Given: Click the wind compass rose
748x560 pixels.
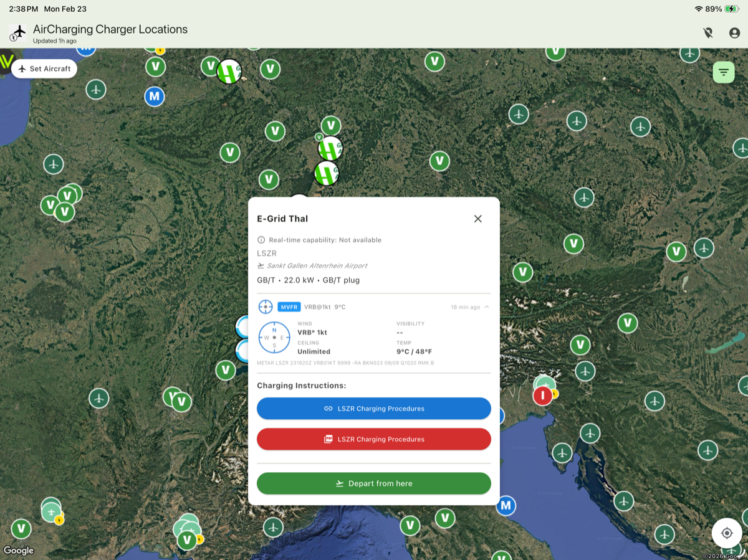Looking at the screenshot, I should pos(274,338).
